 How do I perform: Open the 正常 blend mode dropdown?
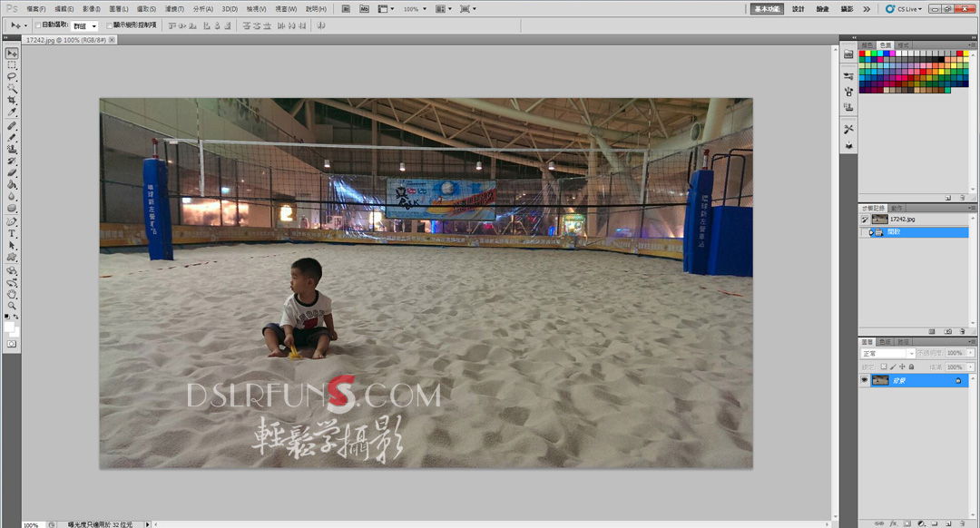click(887, 353)
